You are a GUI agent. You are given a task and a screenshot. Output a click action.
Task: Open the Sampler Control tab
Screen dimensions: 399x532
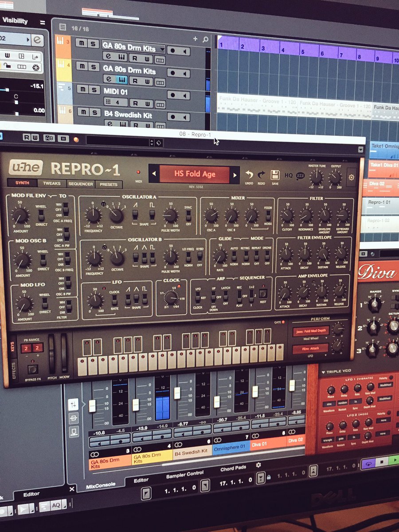pyautogui.click(x=185, y=474)
